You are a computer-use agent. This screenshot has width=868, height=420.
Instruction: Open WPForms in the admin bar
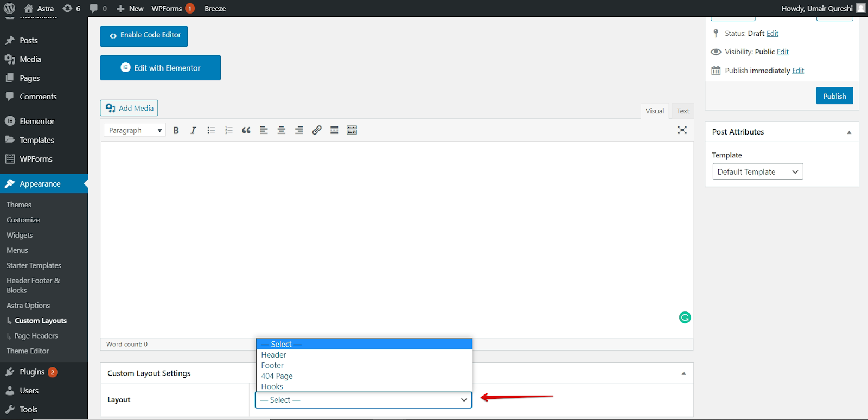(173, 8)
